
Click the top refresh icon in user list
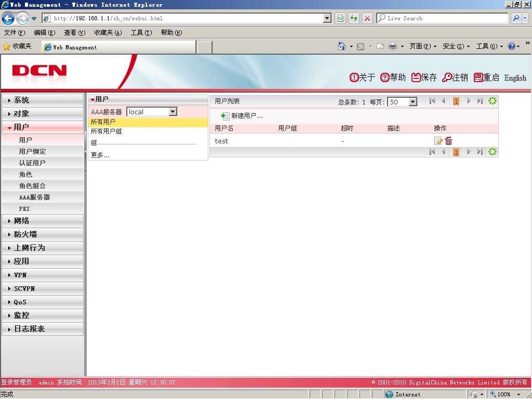[493, 101]
